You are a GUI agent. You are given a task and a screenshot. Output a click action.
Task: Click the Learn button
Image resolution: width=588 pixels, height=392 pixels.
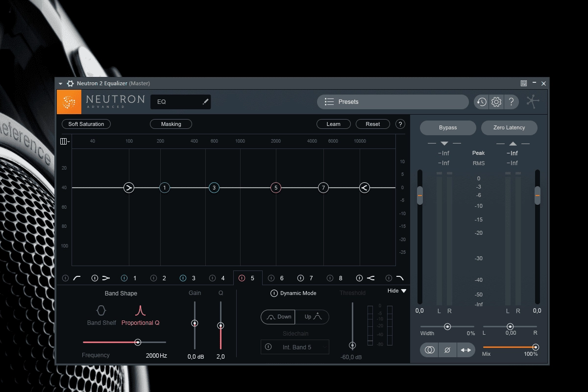334,124
